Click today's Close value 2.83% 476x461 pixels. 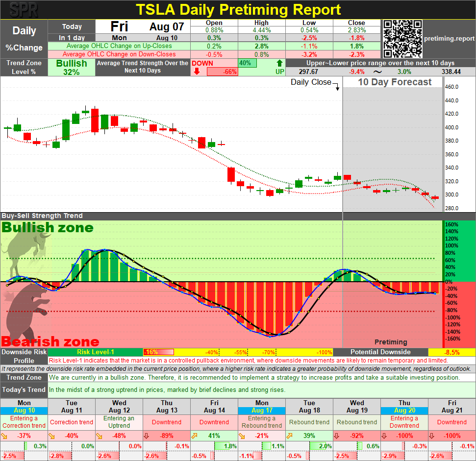click(357, 30)
